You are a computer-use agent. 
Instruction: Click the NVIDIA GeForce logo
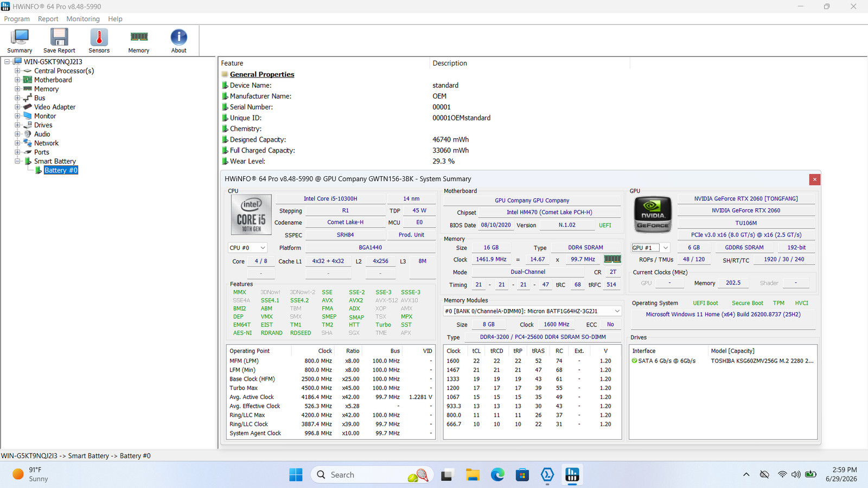coord(653,215)
